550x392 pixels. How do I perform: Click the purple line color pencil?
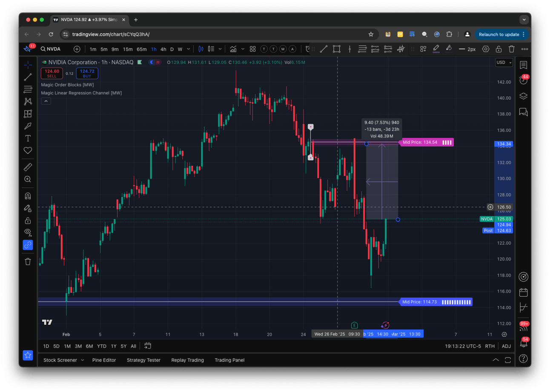point(436,49)
